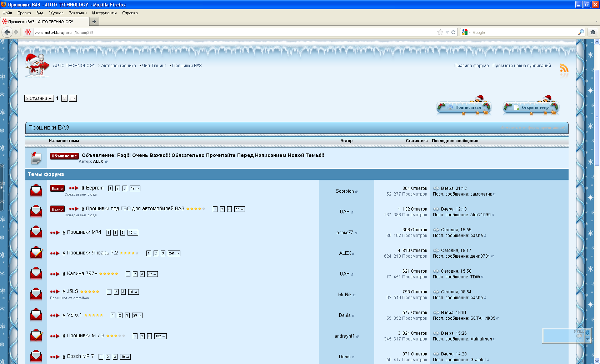Jump to first unread post in Eeprom

tap(74, 188)
